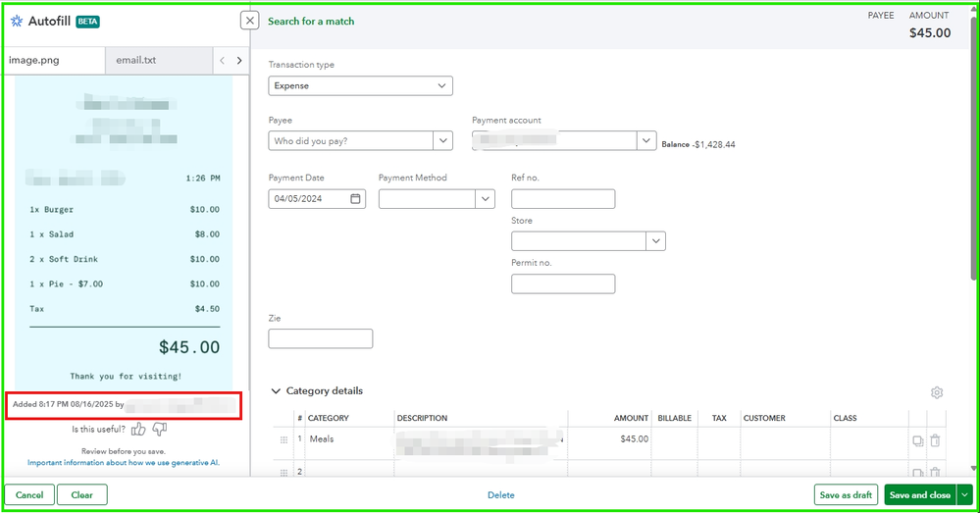
Task: Click the Permit no. input field
Action: coord(563,283)
